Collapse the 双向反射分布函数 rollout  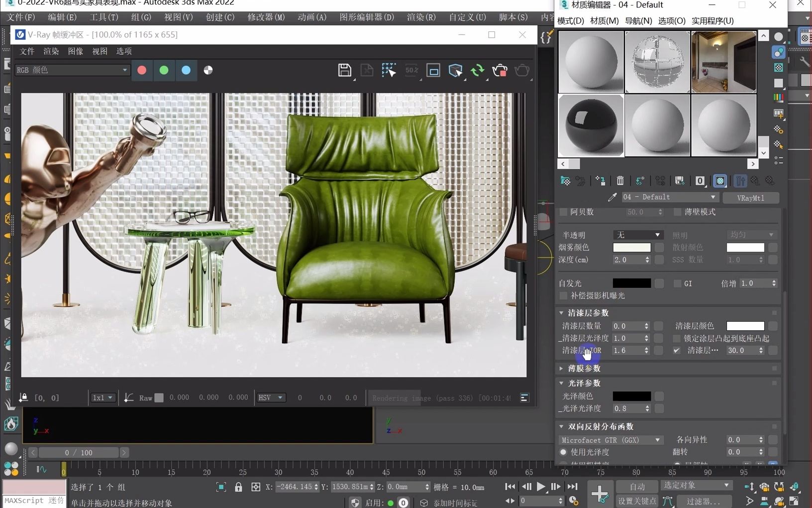point(596,427)
